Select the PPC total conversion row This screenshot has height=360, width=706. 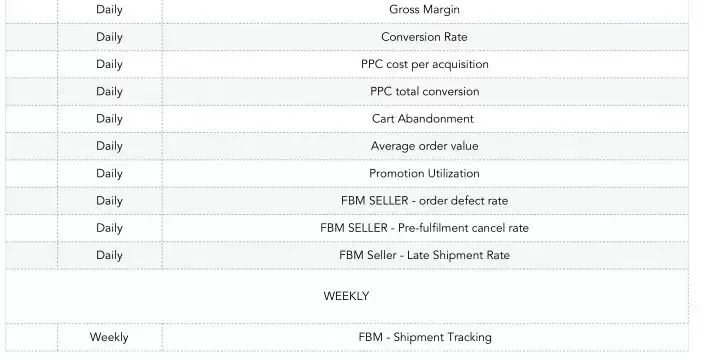coord(347,91)
